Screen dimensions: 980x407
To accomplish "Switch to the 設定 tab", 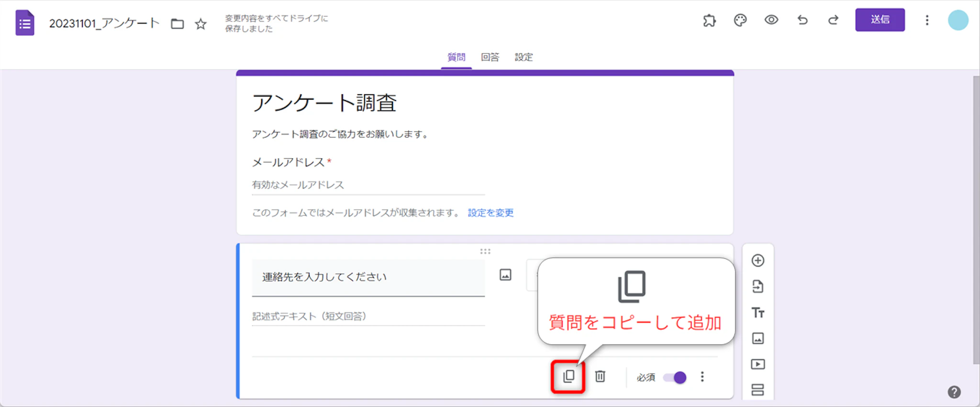I will tap(523, 57).
